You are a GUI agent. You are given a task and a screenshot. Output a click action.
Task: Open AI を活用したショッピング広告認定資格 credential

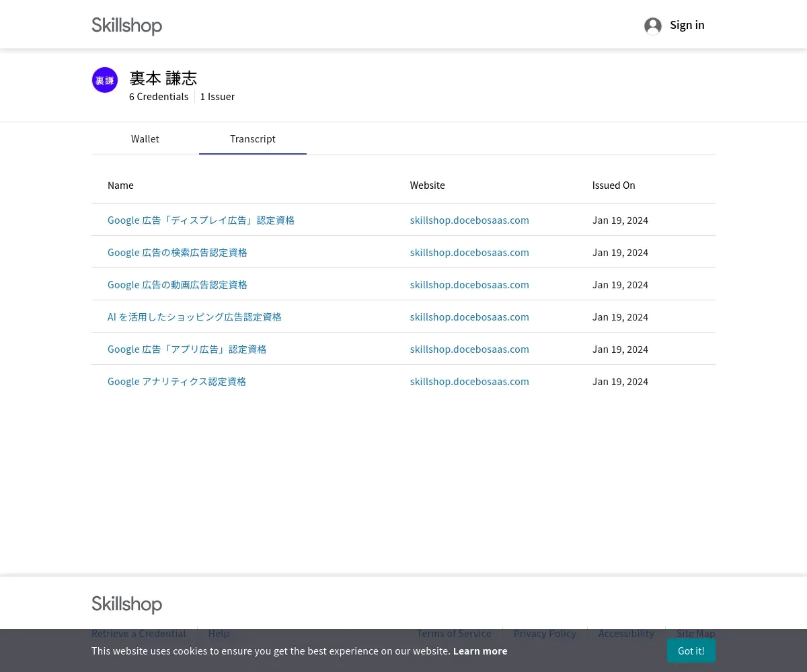[194, 317]
